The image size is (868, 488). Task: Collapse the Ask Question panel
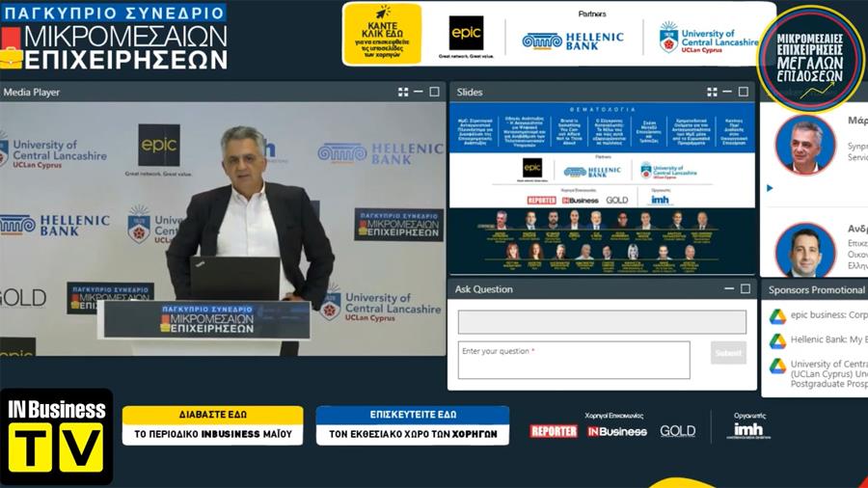click(x=729, y=289)
